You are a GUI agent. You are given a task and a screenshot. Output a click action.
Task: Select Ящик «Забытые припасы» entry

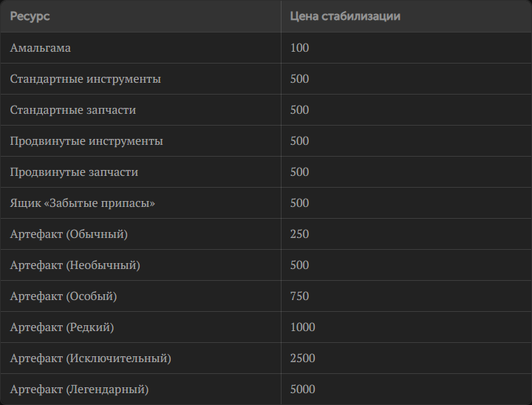(83, 203)
